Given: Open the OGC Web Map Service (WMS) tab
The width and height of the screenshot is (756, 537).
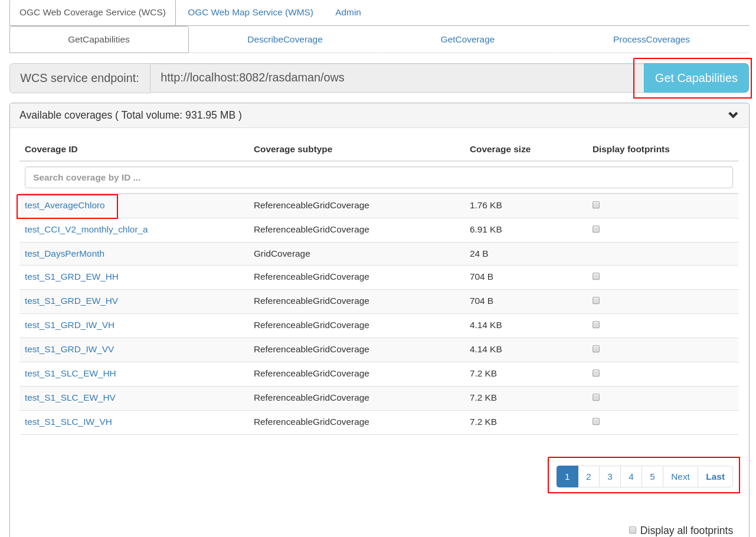Looking at the screenshot, I should point(250,12).
